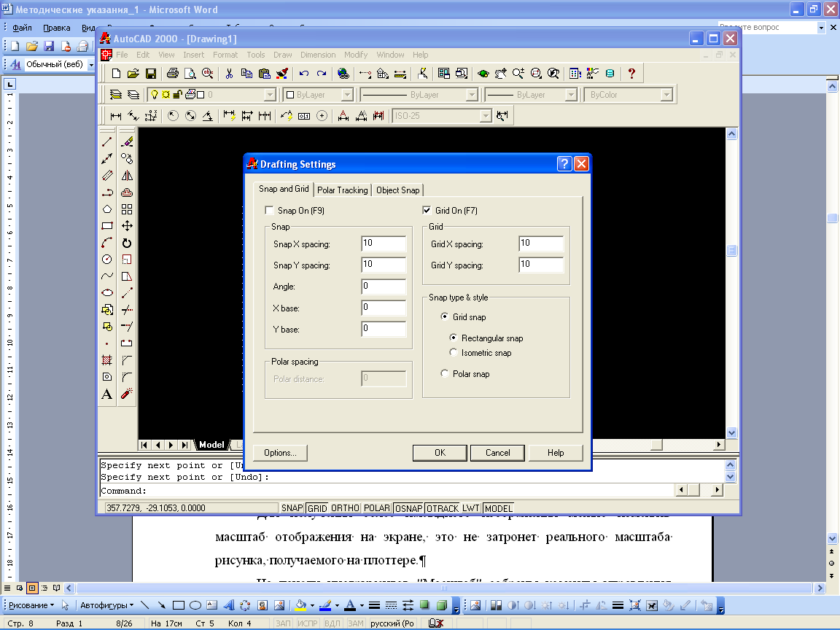Toggle OSNAP in AutoCAD status bar
Image resolution: width=840 pixels, height=630 pixels.
409,507
